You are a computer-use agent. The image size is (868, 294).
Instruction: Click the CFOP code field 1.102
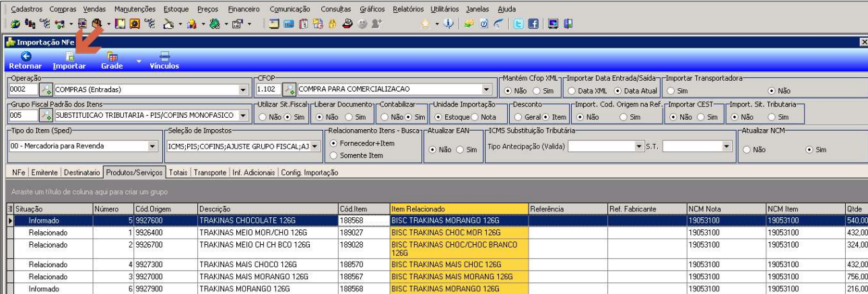[x=269, y=89]
